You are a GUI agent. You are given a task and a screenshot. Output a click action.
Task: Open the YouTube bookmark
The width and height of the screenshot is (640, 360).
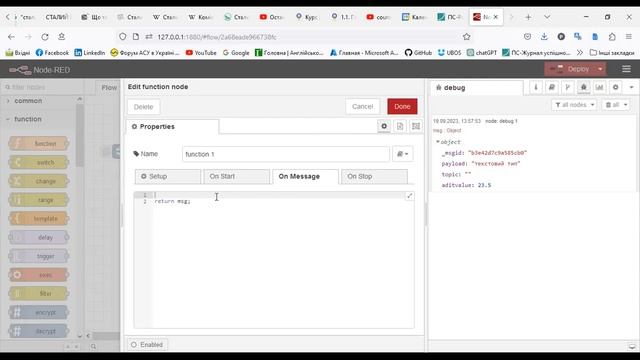[201, 53]
